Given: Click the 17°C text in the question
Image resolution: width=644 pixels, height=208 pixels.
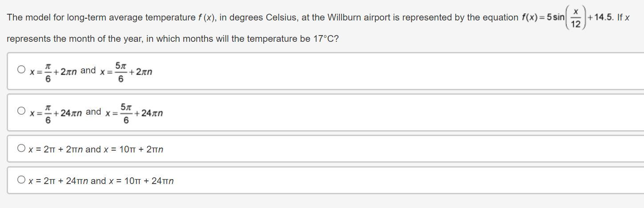Looking at the screenshot, I should (x=326, y=39).
